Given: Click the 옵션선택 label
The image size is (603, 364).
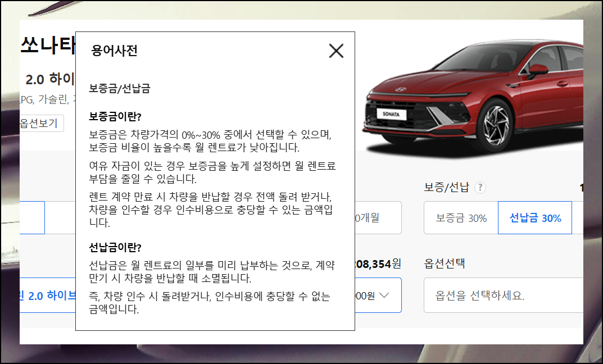Looking at the screenshot, I should pyautogui.click(x=445, y=263).
